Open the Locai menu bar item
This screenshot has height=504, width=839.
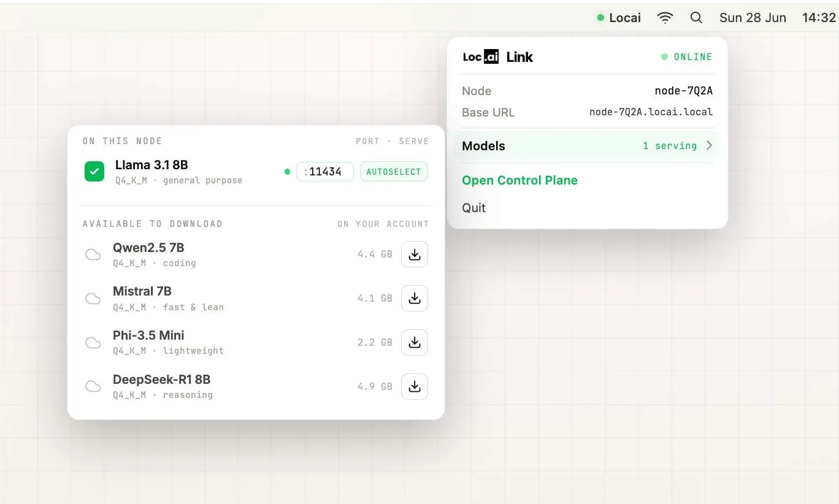click(x=619, y=18)
